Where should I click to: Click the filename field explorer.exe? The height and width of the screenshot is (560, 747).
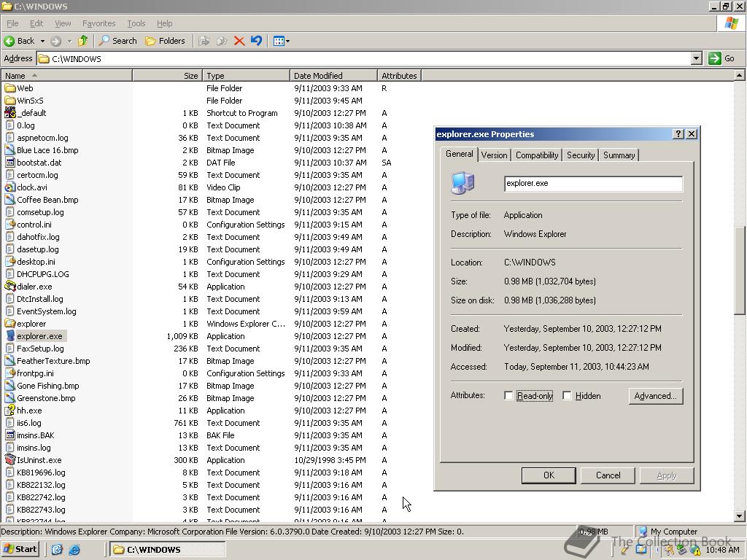tap(593, 184)
